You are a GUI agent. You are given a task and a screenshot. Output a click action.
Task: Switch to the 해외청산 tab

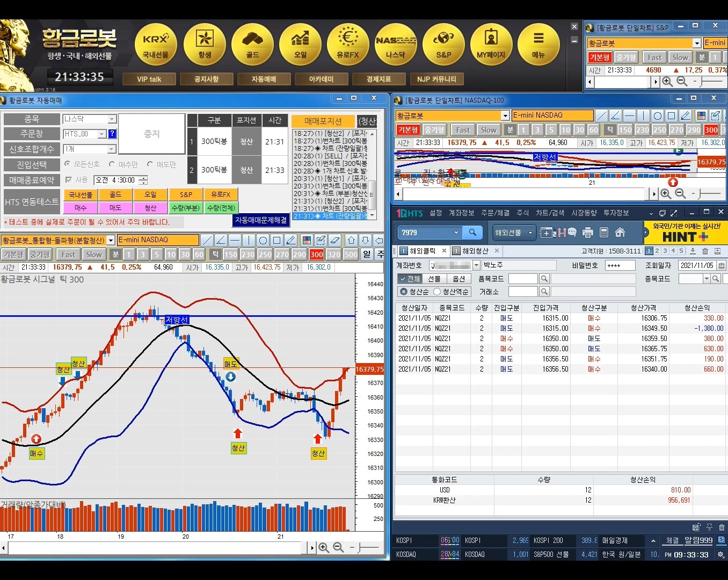click(475, 251)
